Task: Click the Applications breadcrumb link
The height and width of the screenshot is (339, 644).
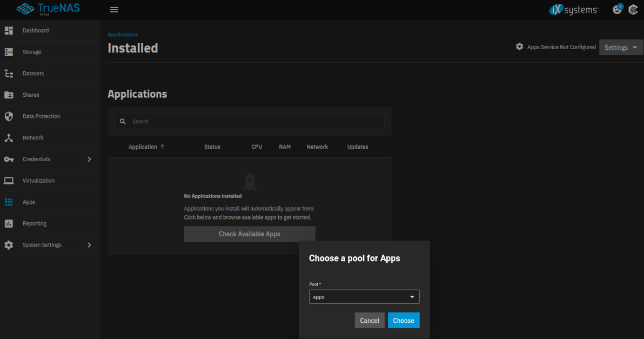Action: click(x=123, y=35)
